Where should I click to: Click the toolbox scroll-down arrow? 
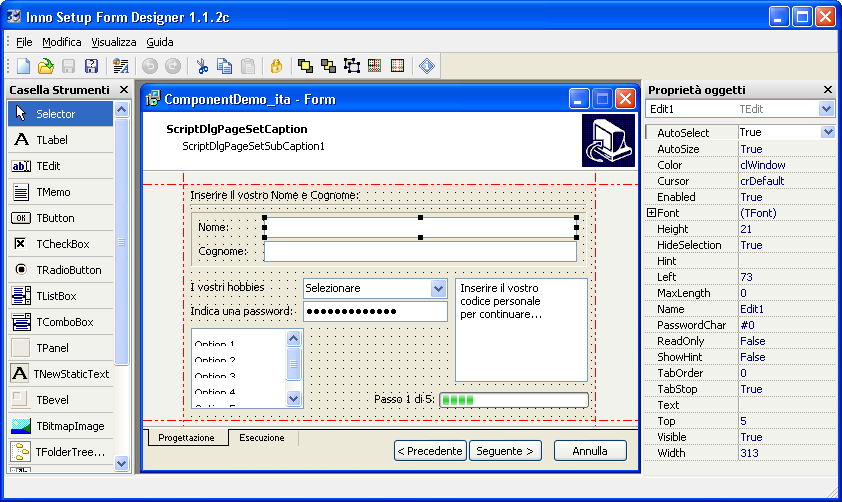click(x=122, y=463)
